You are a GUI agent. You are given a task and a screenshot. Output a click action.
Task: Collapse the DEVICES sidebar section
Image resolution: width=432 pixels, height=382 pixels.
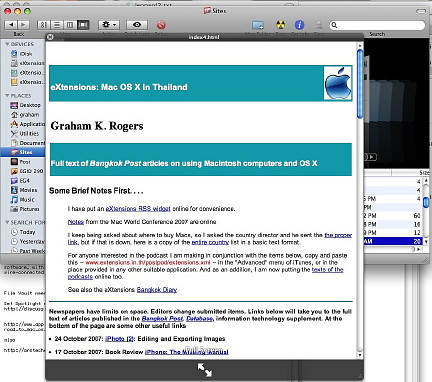[x=7, y=44]
